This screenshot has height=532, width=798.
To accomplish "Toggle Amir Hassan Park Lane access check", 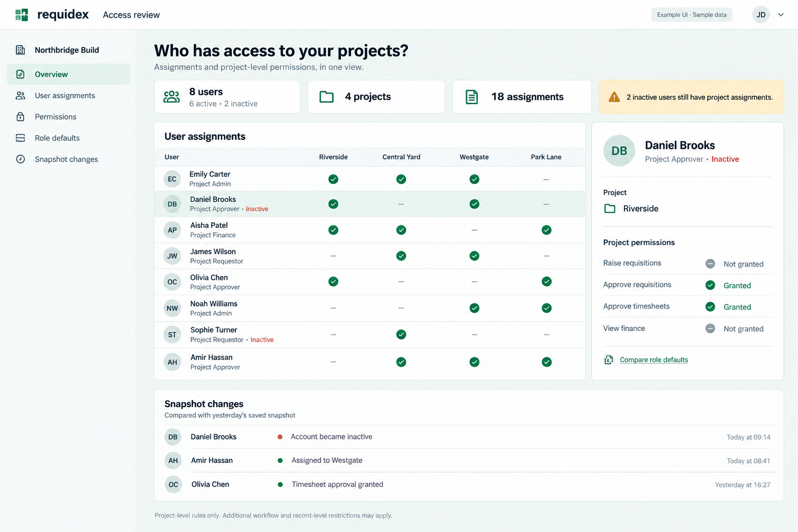I will pos(547,362).
